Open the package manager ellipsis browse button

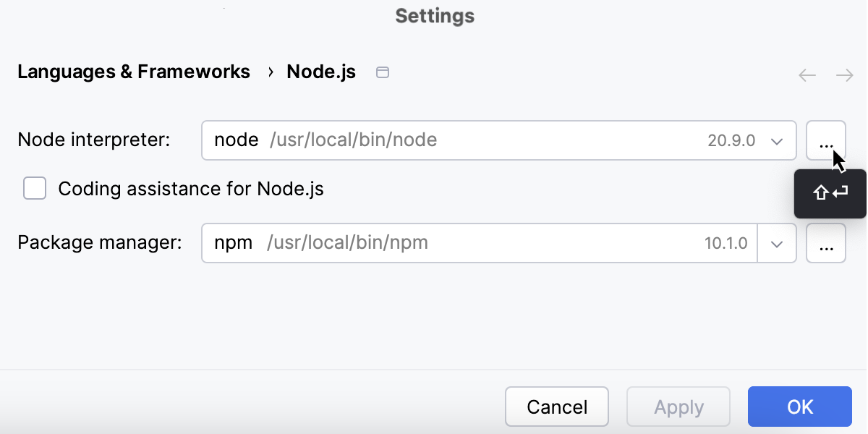(826, 243)
